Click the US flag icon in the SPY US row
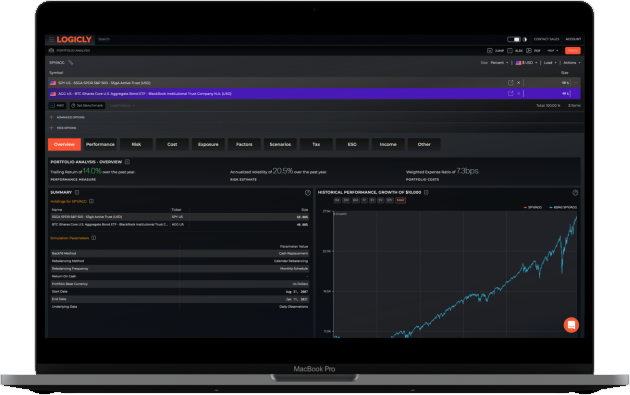This screenshot has width=630, height=395. coord(53,83)
